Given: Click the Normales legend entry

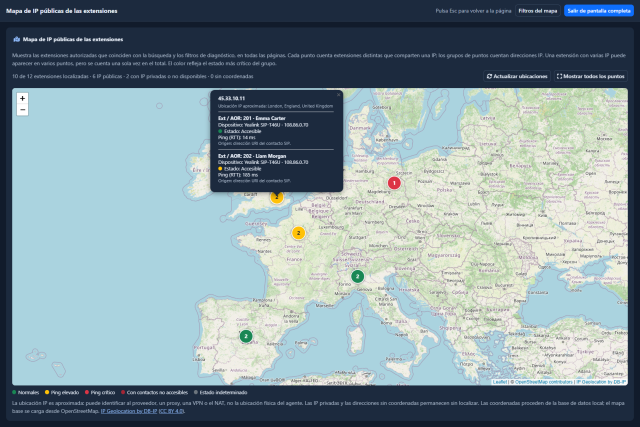Looking at the screenshot, I should [26, 392].
